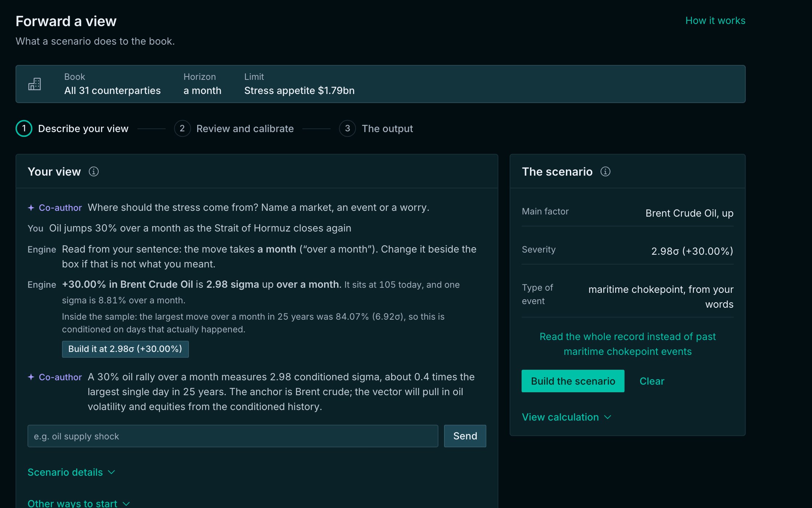Select step circle 2 Review and calibrate
Screen dimensions: 812x508
tap(182, 128)
